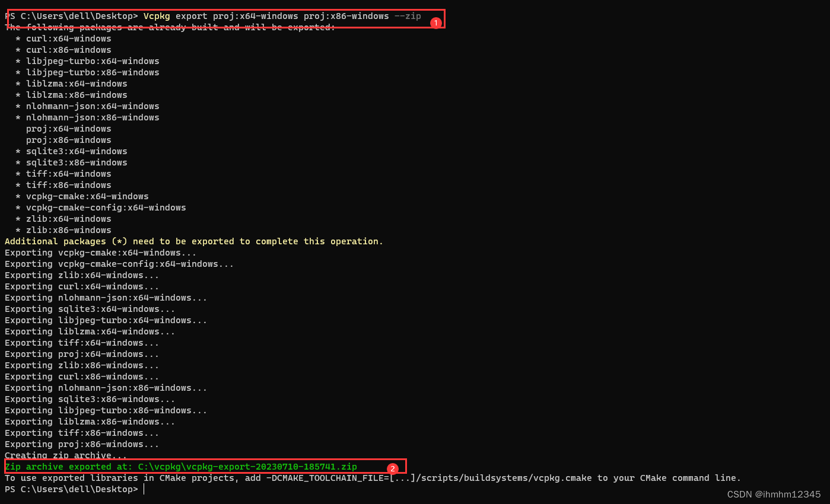This screenshot has height=504, width=830.
Task: Click 'Exporting vcpkg-cmake-config:x64-windows...' line
Action: [119, 264]
